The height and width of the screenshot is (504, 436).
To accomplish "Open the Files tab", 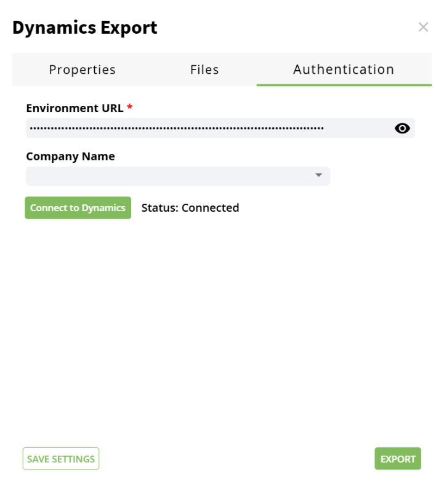I will 204,70.
